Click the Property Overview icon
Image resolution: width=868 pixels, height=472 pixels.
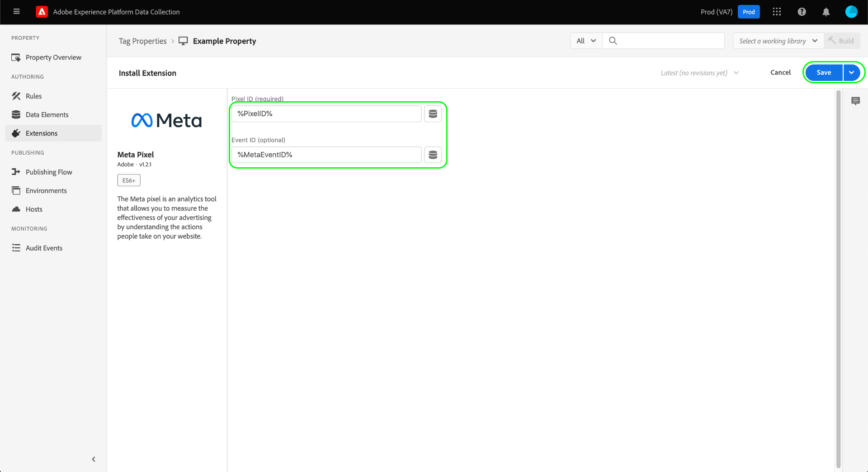(x=16, y=57)
